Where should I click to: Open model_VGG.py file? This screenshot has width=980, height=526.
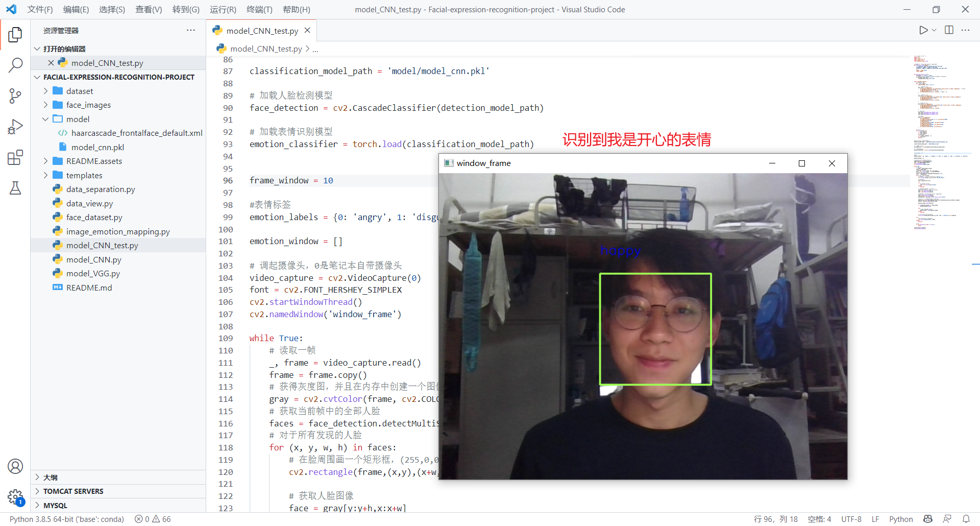click(x=118, y=273)
